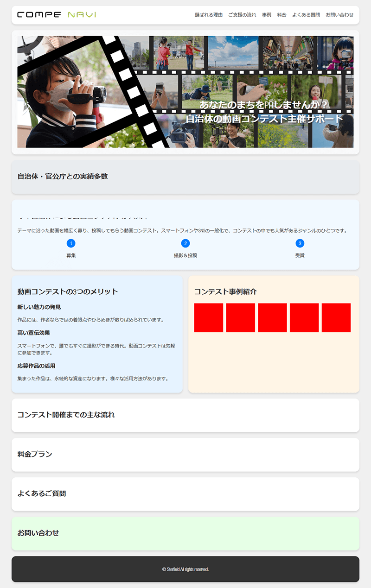
Task: Select the step 3 circle above 受賞
Action: click(300, 243)
